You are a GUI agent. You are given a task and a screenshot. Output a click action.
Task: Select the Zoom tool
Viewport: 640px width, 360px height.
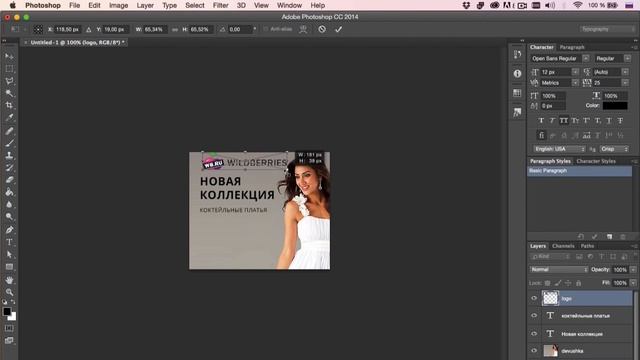(9, 292)
